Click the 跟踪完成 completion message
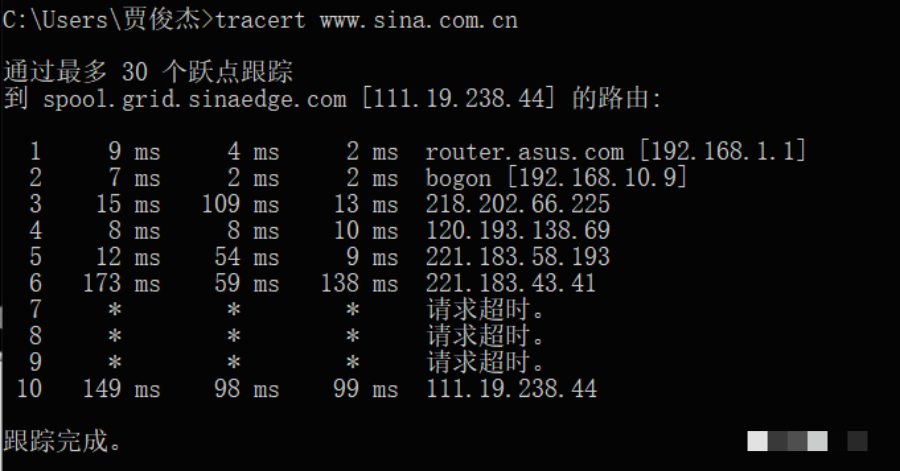 62,440
